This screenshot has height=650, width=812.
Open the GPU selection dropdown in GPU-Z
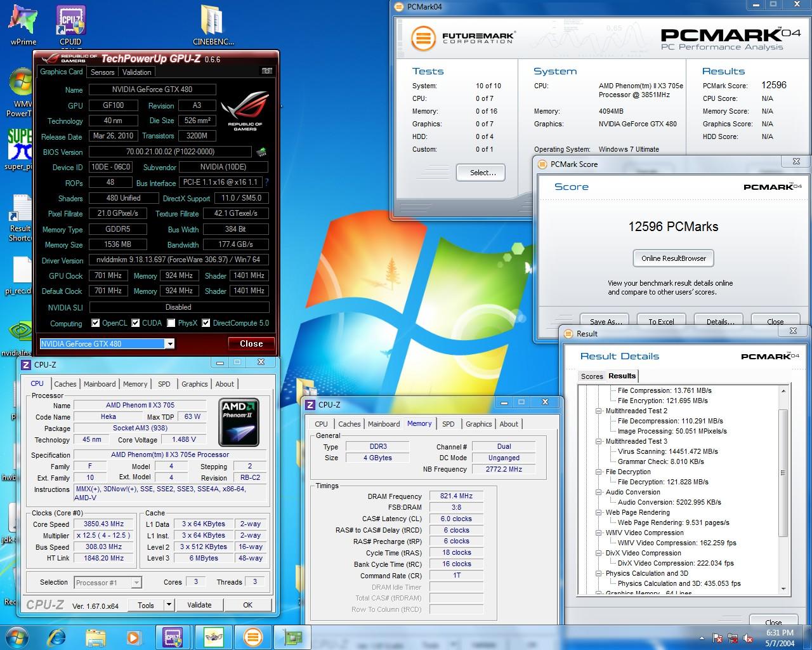[x=169, y=343]
